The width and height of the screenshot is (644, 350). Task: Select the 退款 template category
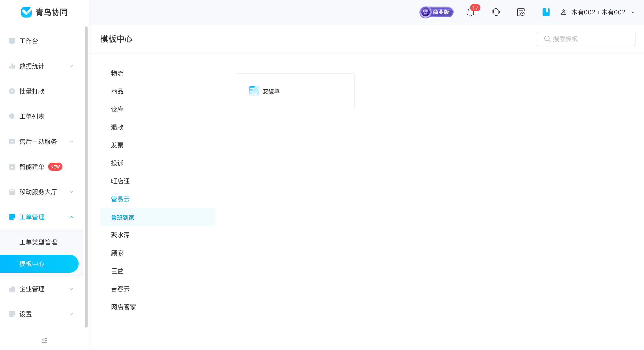tap(157, 127)
